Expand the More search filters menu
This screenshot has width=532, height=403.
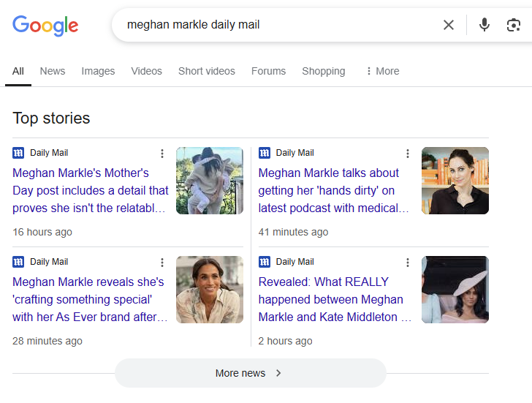tap(383, 71)
